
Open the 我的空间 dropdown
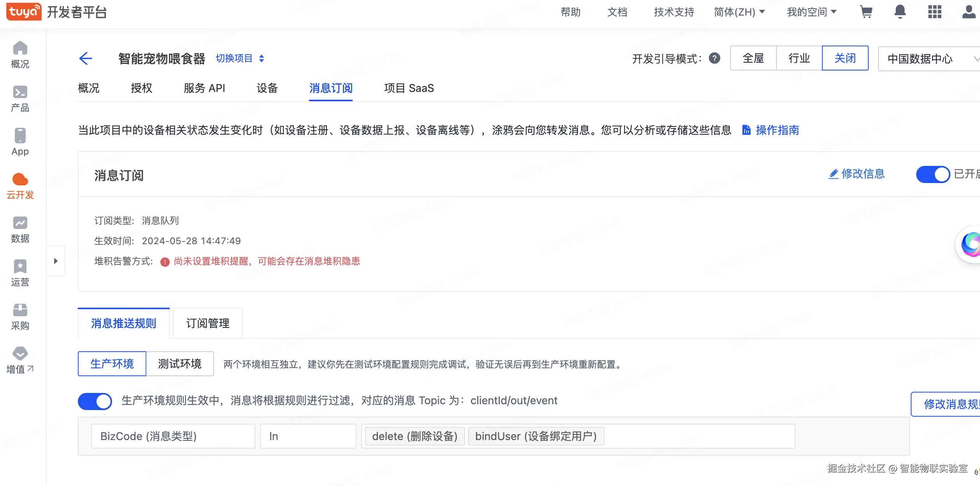(811, 12)
